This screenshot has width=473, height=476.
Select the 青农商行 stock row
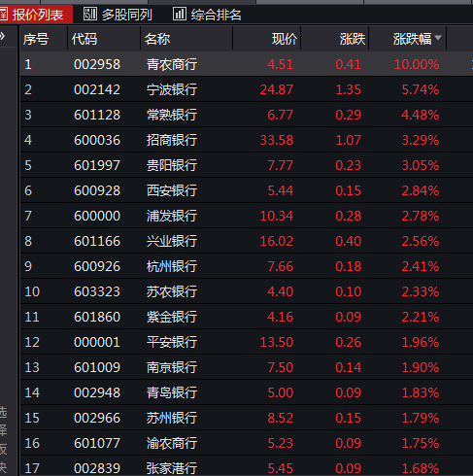(x=247, y=64)
